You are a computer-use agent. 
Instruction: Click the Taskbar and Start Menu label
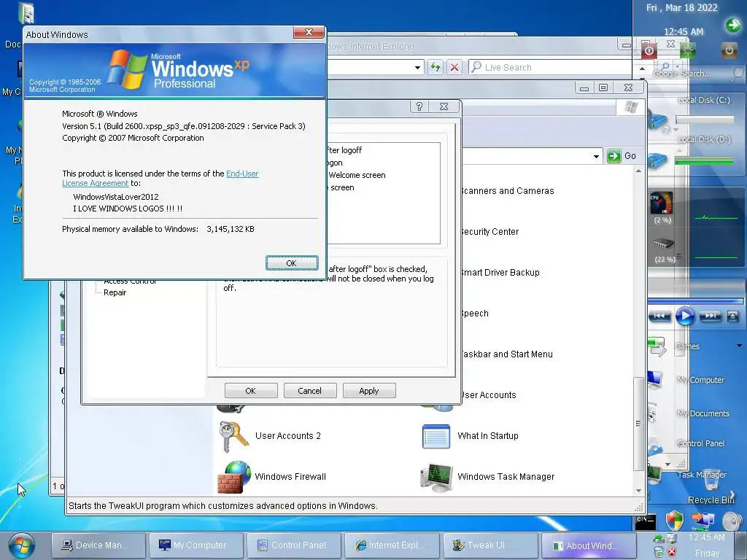pos(506,354)
